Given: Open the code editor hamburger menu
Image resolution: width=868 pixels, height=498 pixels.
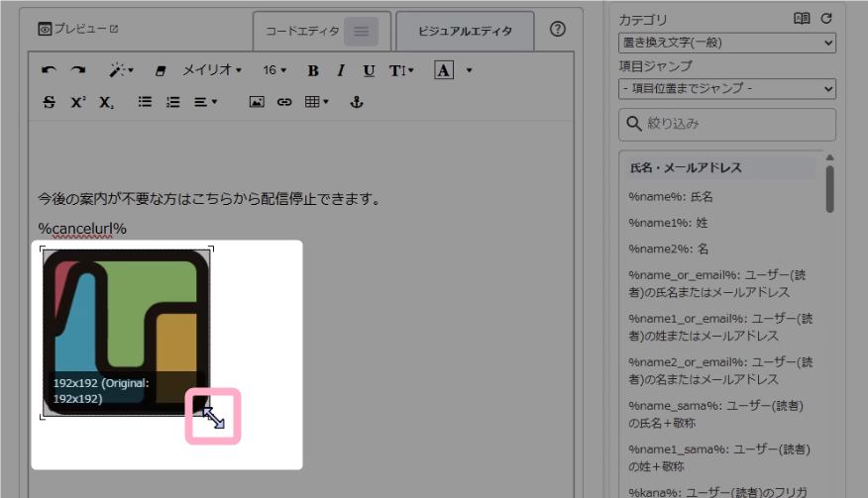Looking at the screenshot, I should (x=361, y=31).
